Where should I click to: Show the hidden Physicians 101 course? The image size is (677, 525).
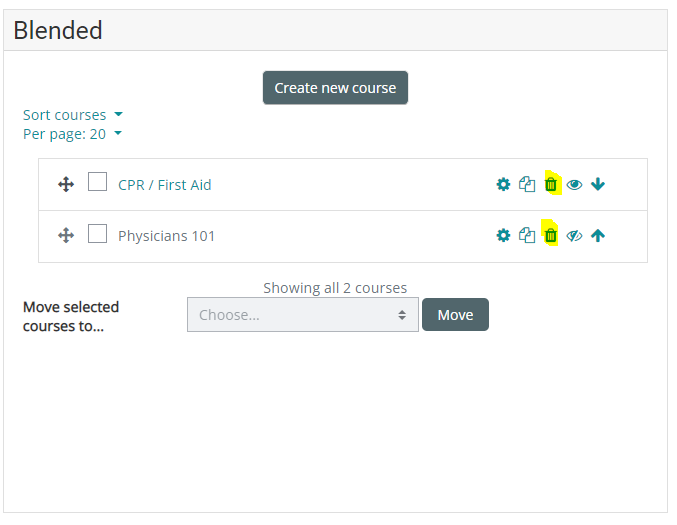[574, 236]
